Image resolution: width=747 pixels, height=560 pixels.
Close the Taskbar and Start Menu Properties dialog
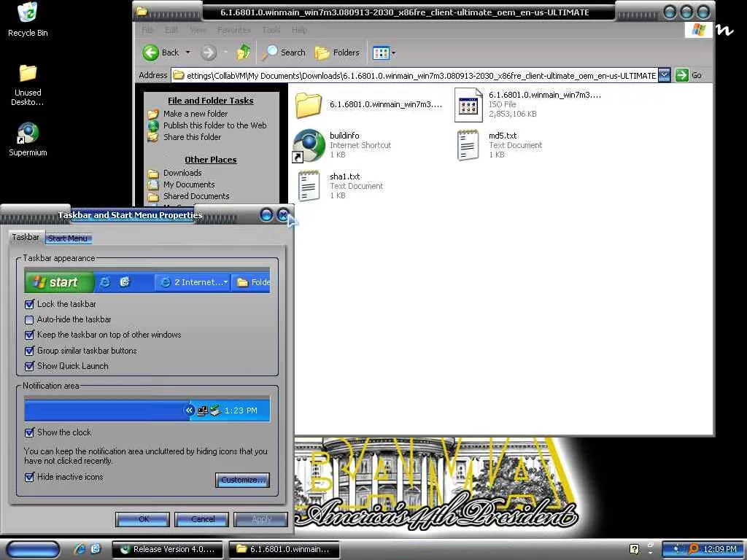[283, 215]
